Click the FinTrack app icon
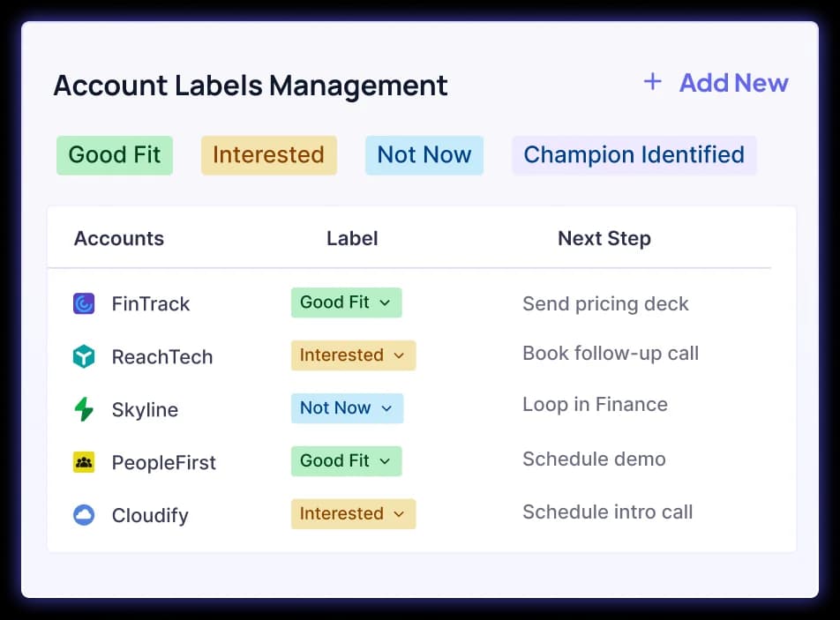 [x=84, y=303]
